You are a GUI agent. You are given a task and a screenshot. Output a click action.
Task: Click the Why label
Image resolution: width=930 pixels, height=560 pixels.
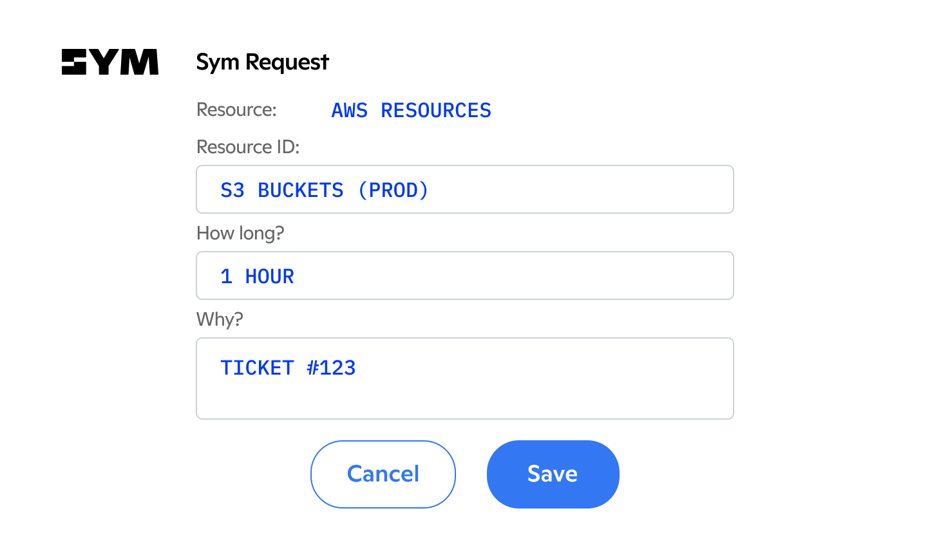pos(219,319)
